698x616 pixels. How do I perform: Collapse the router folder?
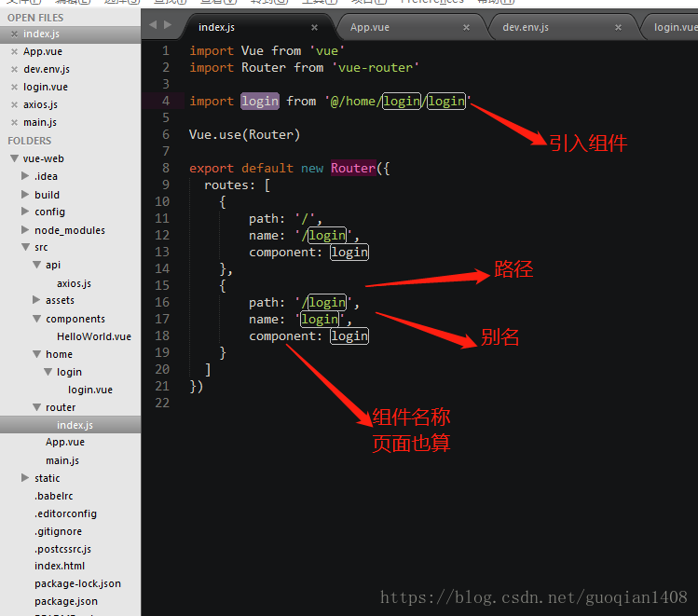click(x=37, y=407)
